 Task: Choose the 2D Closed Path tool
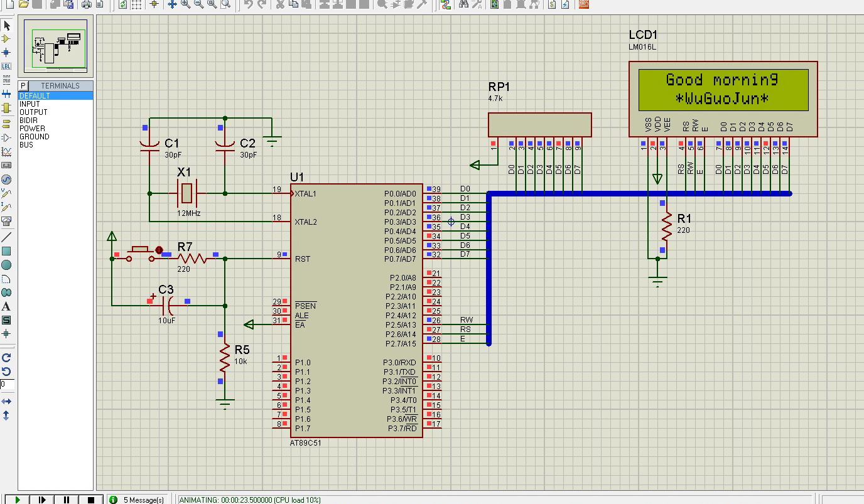tap(7, 292)
